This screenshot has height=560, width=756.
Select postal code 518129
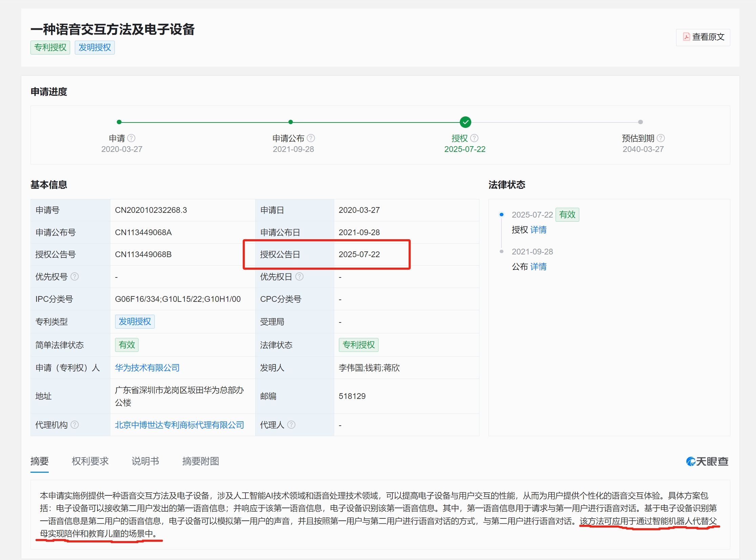(x=352, y=396)
